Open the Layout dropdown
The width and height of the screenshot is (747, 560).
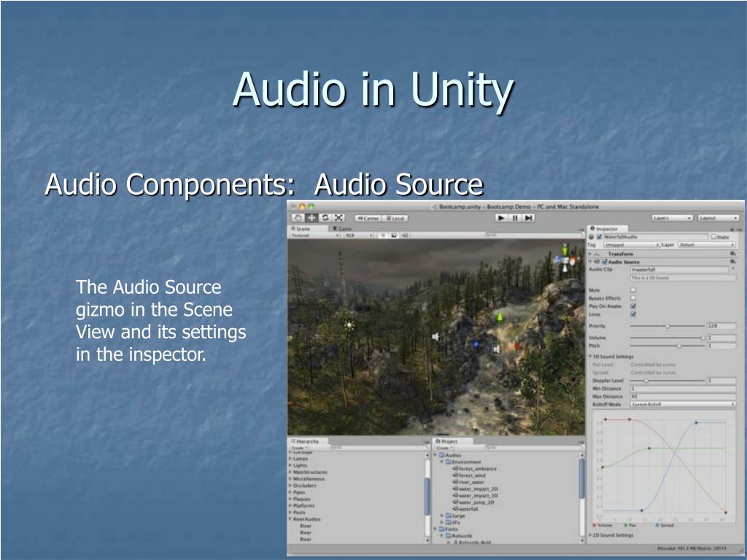(x=718, y=217)
